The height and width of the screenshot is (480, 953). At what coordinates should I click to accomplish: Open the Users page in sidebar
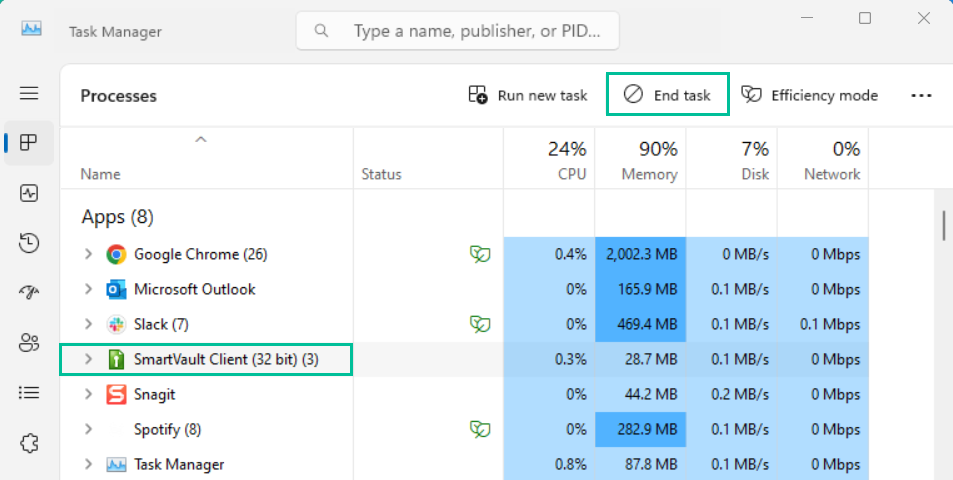[x=29, y=343]
